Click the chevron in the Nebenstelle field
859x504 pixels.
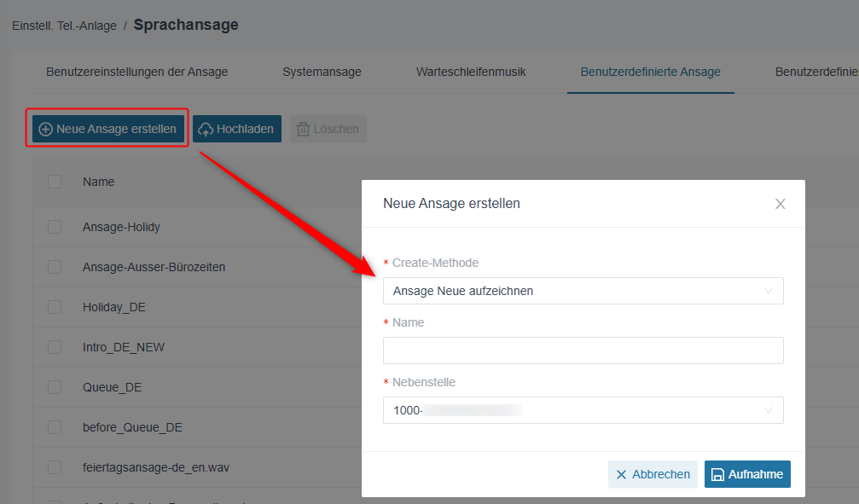[x=768, y=410]
